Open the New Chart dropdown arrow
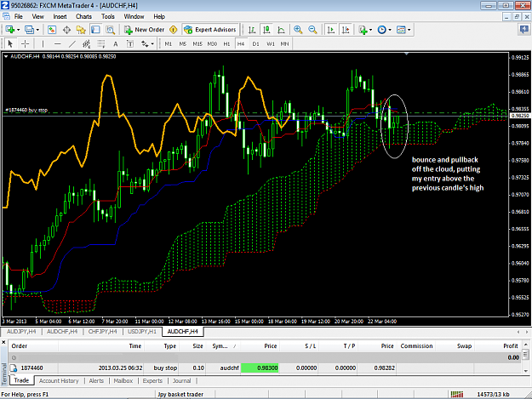 click(19, 30)
